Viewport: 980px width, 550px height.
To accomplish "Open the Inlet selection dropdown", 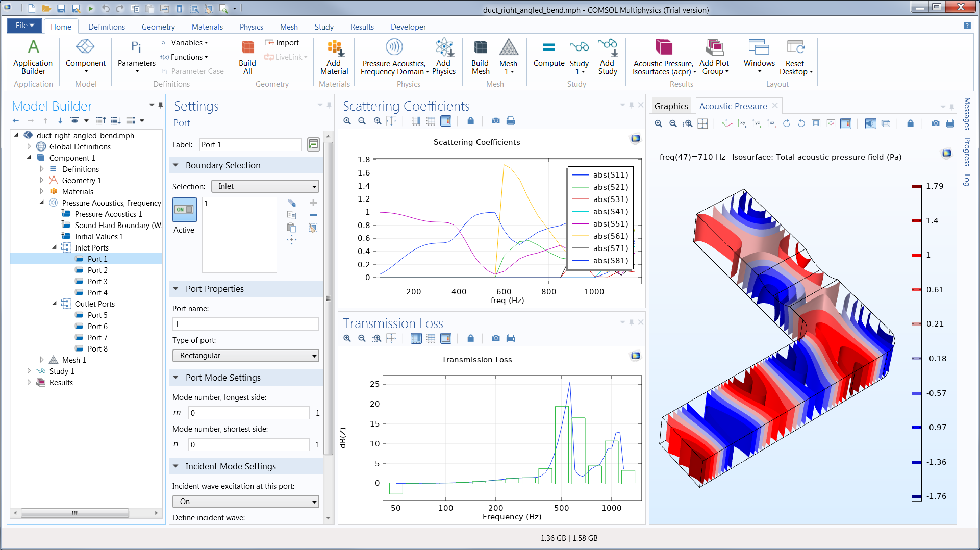I will 265,186.
